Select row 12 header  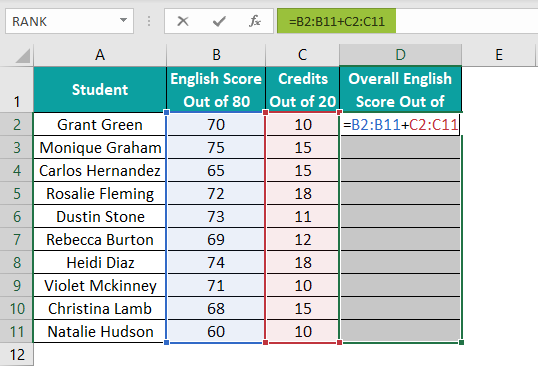point(16,355)
